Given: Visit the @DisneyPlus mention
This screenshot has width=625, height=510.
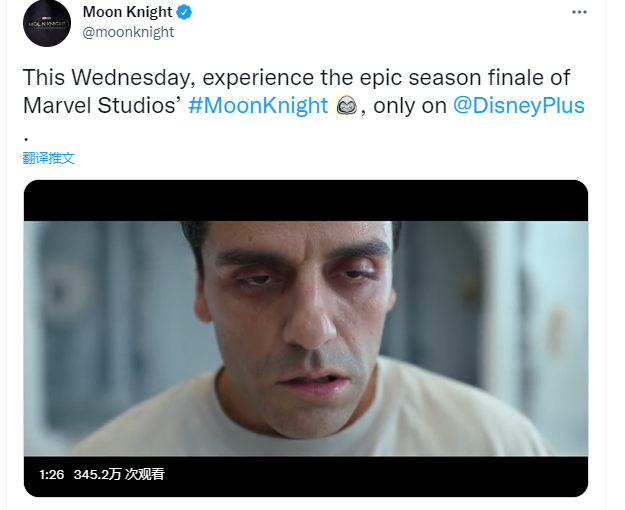Looking at the screenshot, I should coord(518,106).
